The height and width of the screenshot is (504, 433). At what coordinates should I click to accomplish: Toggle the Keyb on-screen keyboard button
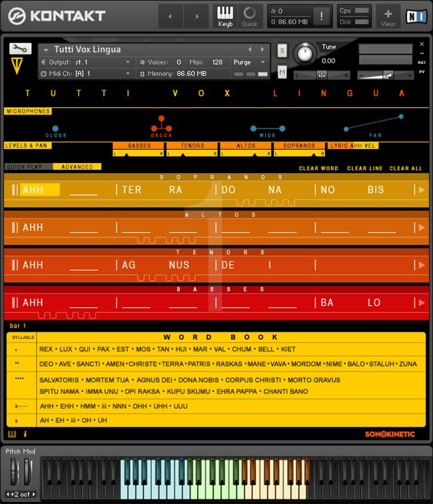point(225,16)
